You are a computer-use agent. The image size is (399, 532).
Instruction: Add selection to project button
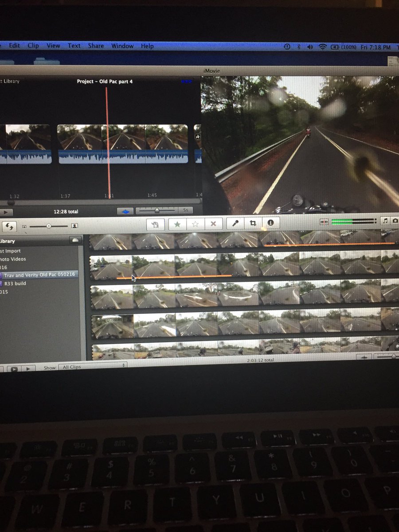pyautogui.click(x=156, y=224)
